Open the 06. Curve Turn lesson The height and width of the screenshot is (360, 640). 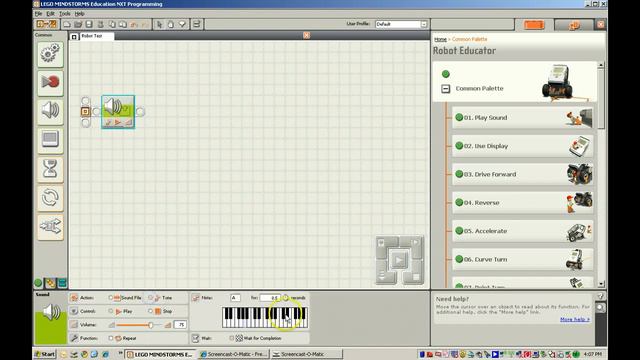[522, 260]
